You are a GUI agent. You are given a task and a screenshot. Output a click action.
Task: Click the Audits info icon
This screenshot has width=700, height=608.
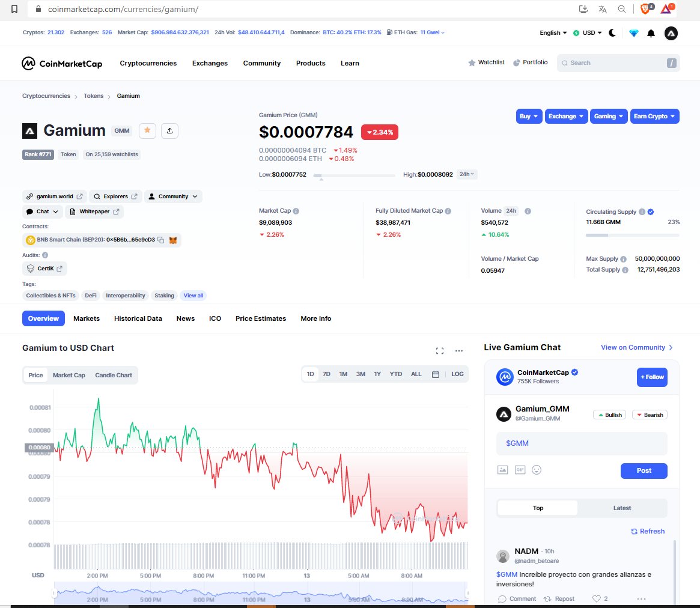pos(45,255)
